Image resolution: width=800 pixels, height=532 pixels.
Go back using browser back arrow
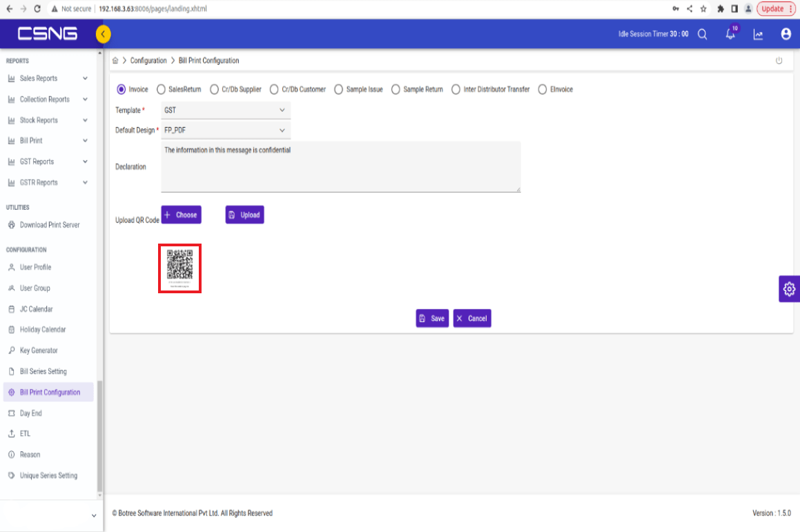pyautogui.click(x=9, y=9)
